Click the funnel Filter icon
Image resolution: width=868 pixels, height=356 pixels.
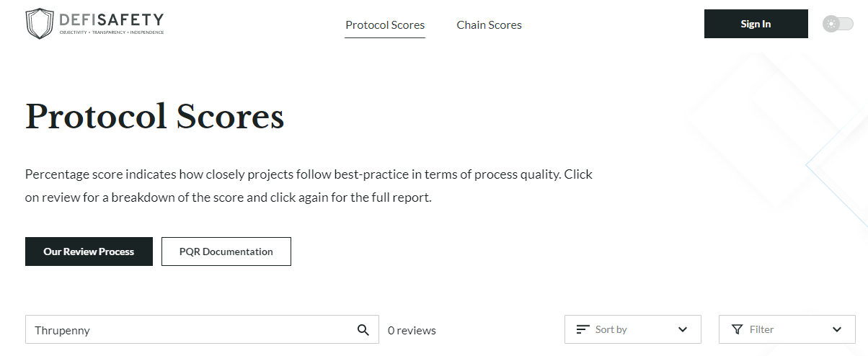[x=737, y=329]
